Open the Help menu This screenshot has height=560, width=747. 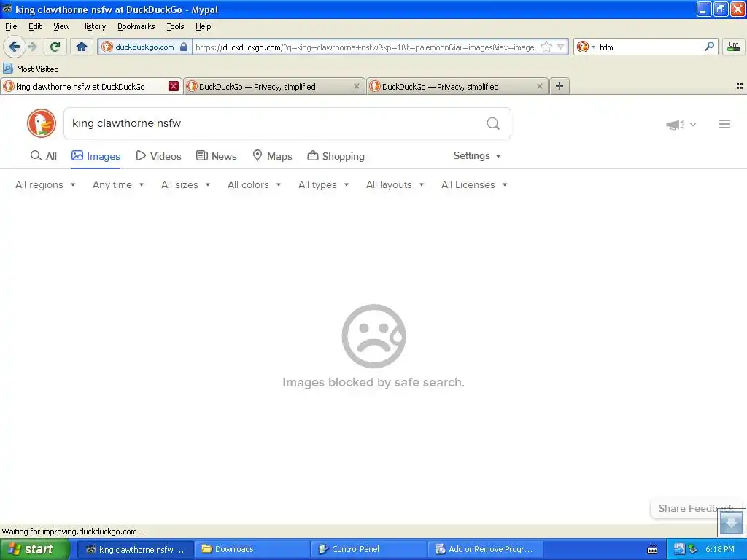(x=203, y=26)
